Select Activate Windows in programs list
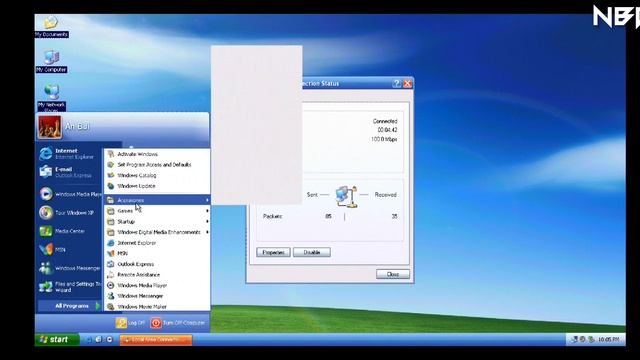The width and height of the screenshot is (640, 360). (x=157, y=154)
